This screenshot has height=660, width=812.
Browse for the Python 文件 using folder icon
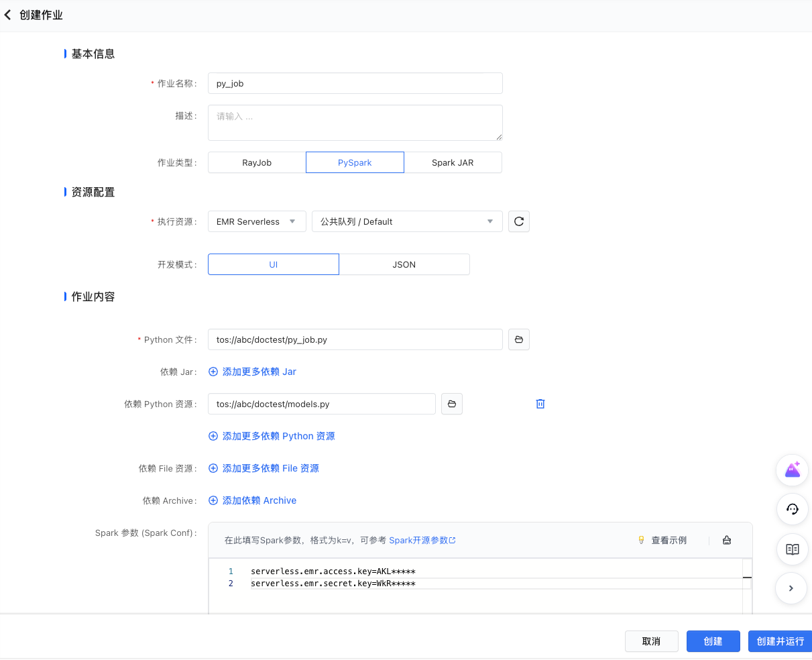coord(519,339)
